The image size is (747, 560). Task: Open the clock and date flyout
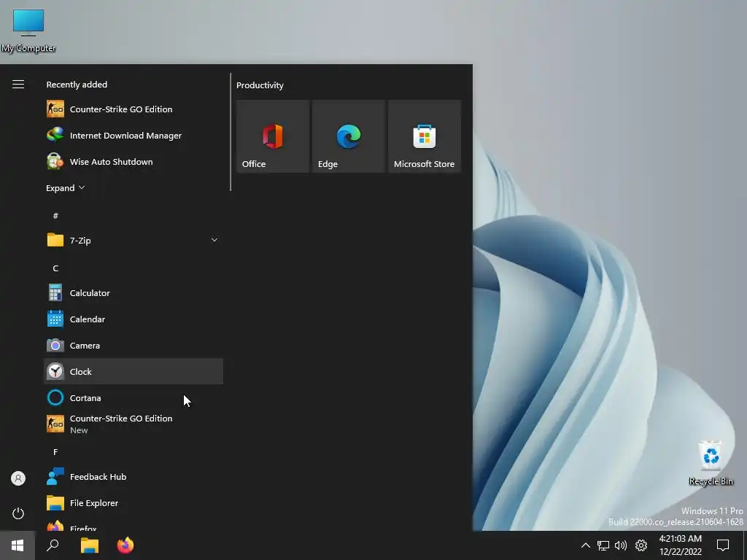tap(681, 545)
